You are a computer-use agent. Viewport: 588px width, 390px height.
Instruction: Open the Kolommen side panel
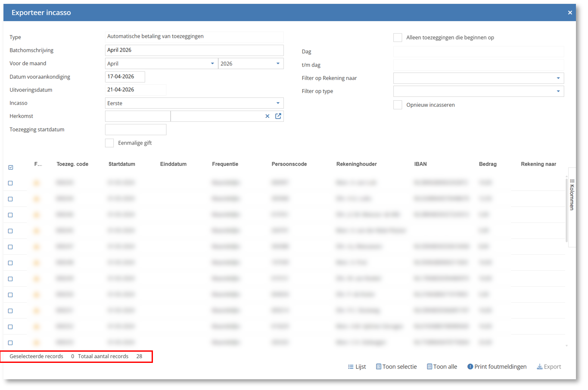tap(572, 195)
